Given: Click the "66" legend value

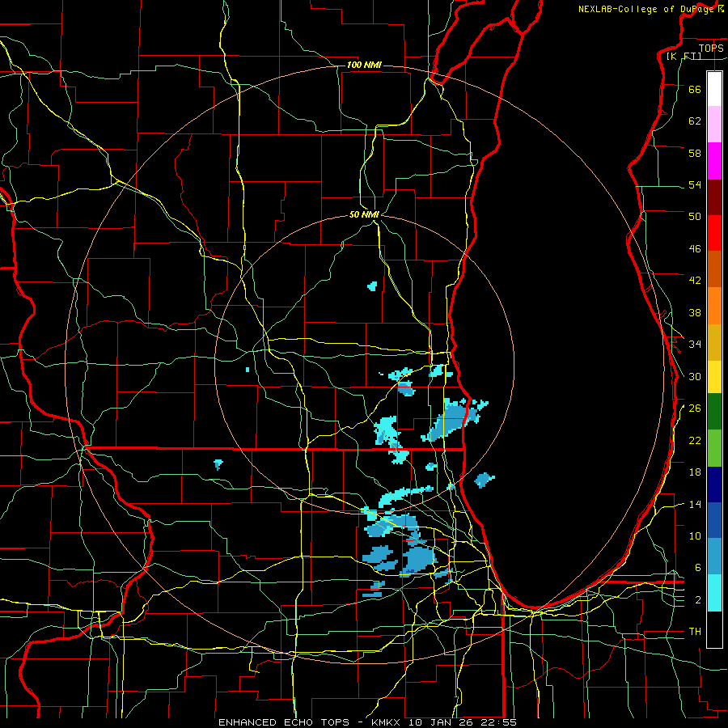Looking at the screenshot, I should tap(695, 89).
